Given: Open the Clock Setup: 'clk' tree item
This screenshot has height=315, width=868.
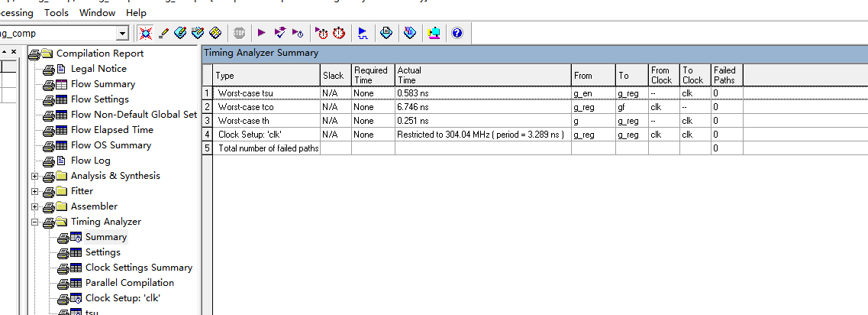Looking at the screenshot, I should [x=122, y=298].
